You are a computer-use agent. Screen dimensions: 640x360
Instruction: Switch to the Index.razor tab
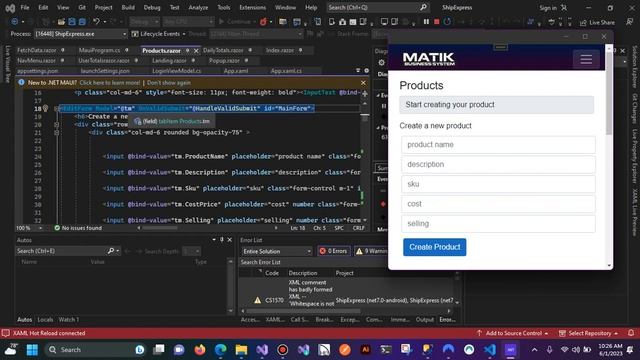point(280,50)
